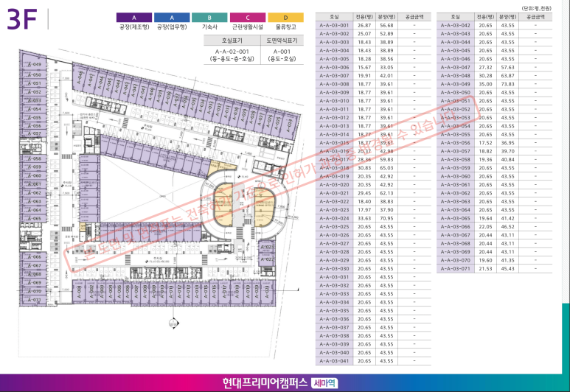Click the yellow D logistics warehouse swatch

[285, 18]
